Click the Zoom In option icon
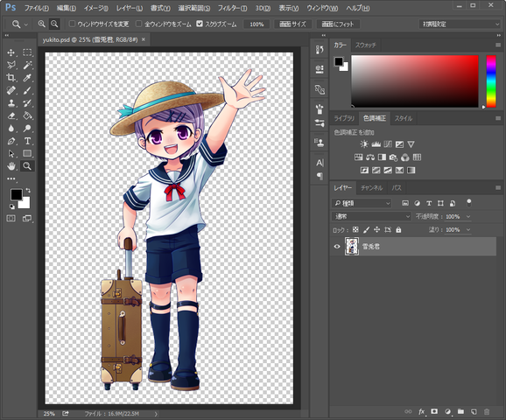The image size is (506, 420). (x=42, y=24)
